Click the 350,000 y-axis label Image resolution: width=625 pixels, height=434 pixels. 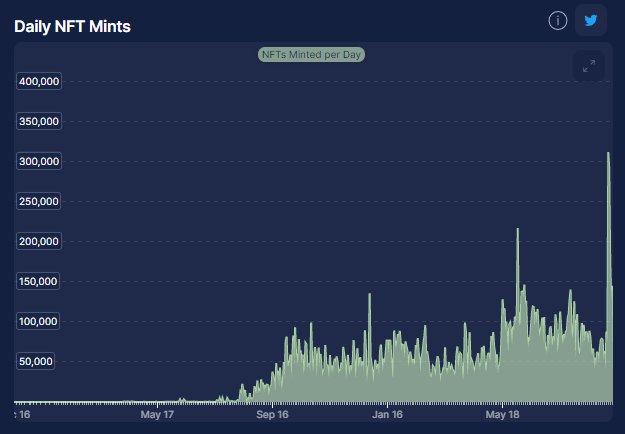(39, 121)
